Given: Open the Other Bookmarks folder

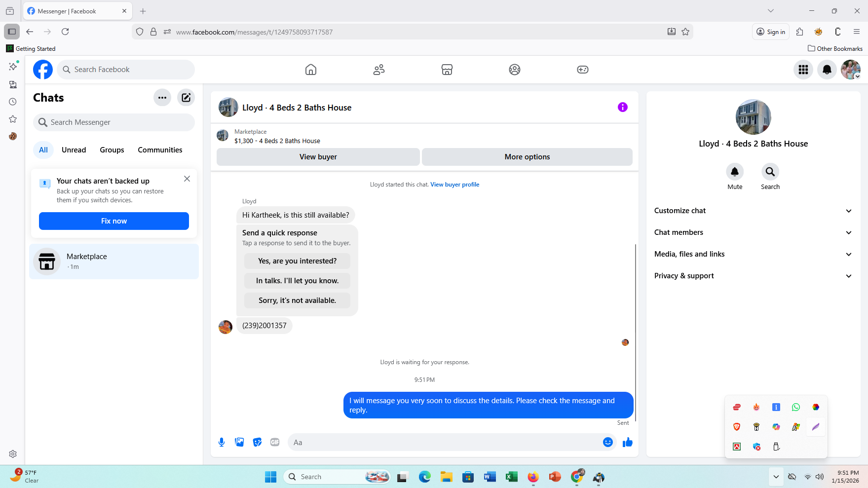Looking at the screenshot, I should [x=835, y=48].
